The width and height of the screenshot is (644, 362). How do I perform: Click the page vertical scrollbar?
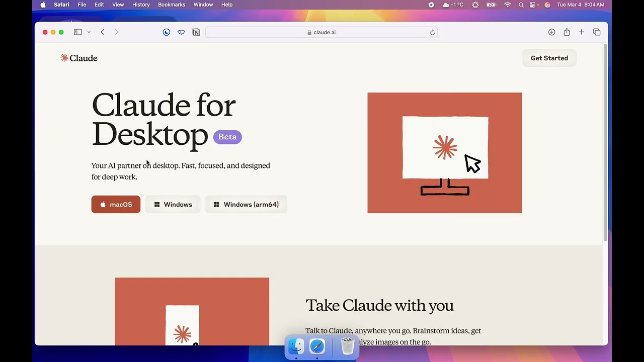click(x=605, y=142)
